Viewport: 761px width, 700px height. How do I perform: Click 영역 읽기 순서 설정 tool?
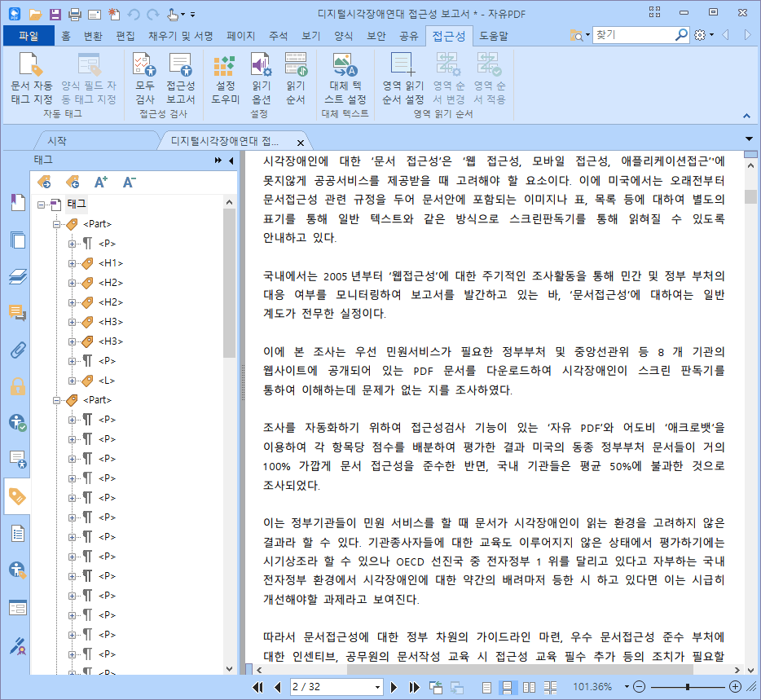click(x=402, y=77)
